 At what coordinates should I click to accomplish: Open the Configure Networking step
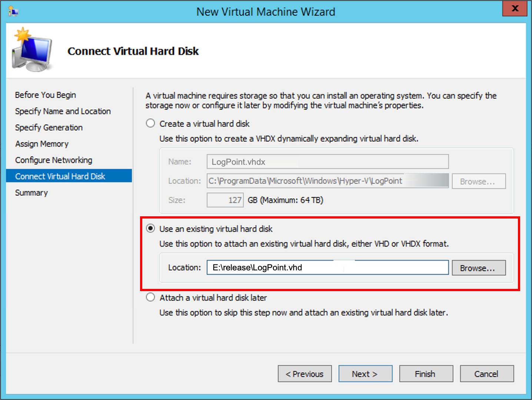pyautogui.click(x=53, y=160)
